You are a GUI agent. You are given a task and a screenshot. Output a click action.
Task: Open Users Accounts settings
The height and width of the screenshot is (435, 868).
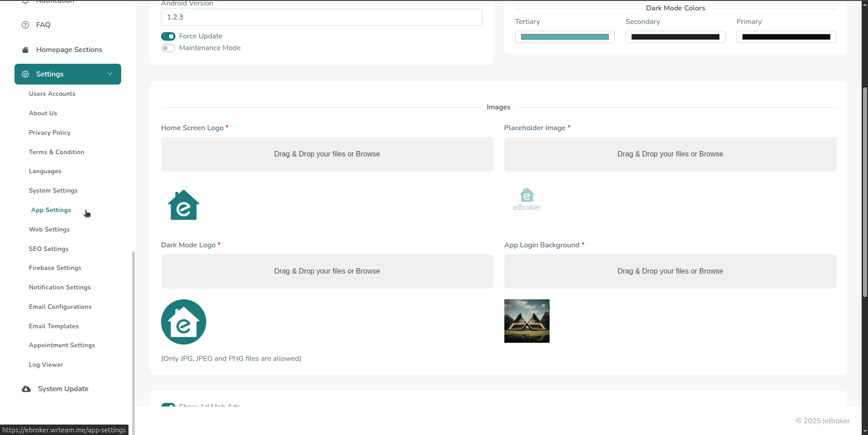[x=52, y=94]
